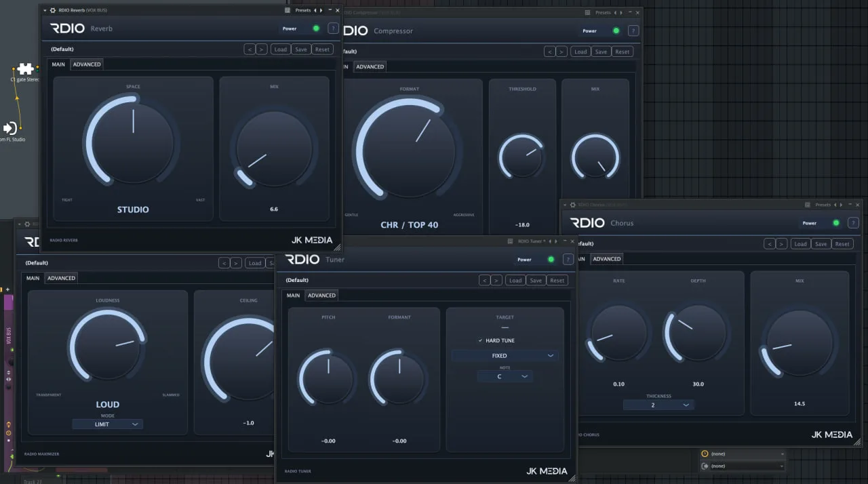Viewport: 868px width, 484px height.
Task: Select next preset arrow in Compressor title bar
Action: 621,12
